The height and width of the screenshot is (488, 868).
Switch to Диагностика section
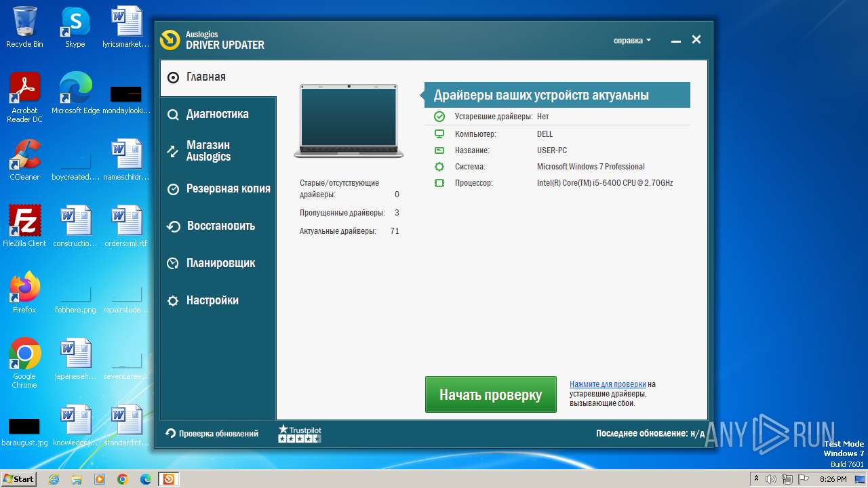pyautogui.click(x=218, y=114)
